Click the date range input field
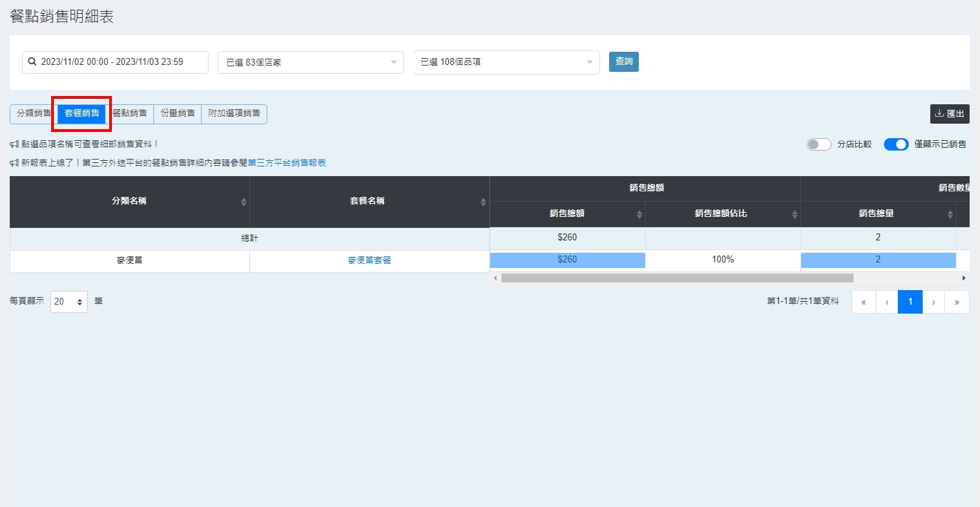Screen dimensions: 980x507 point(115,62)
